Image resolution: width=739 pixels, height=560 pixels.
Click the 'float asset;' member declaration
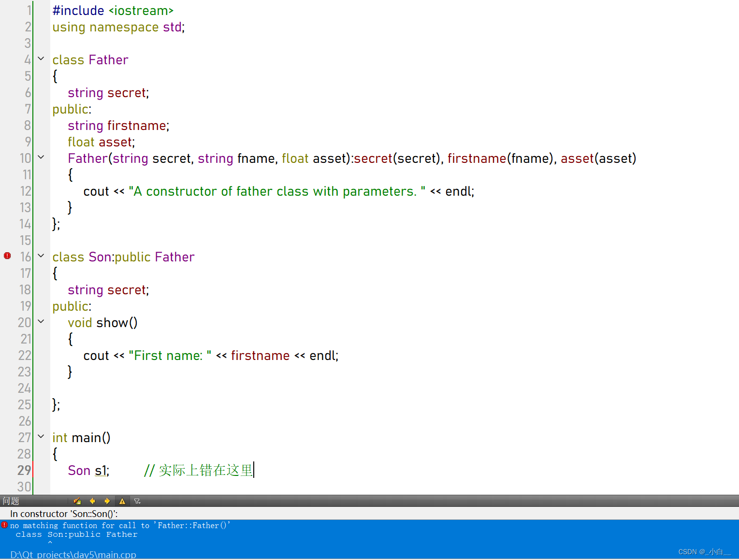[x=101, y=142]
